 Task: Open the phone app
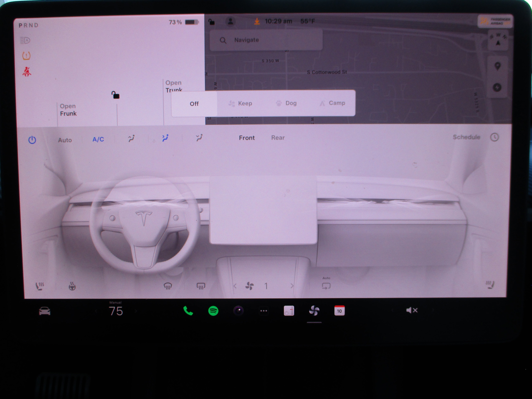[188, 311]
